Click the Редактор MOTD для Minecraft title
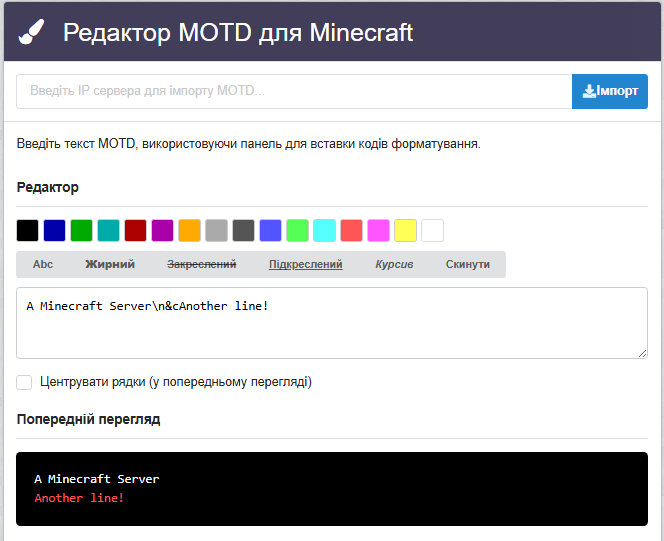Image resolution: width=664 pixels, height=541 pixels. (x=238, y=33)
